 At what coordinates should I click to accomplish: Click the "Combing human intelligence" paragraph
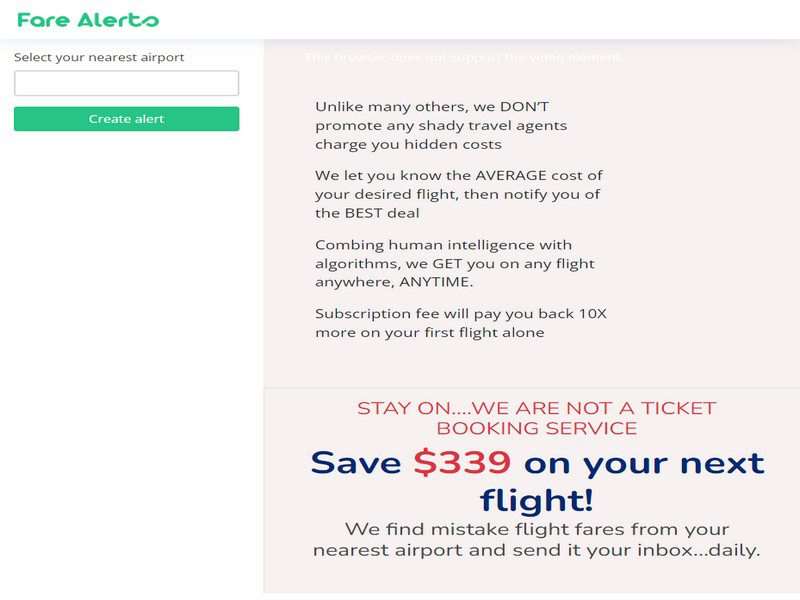pos(454,263)
